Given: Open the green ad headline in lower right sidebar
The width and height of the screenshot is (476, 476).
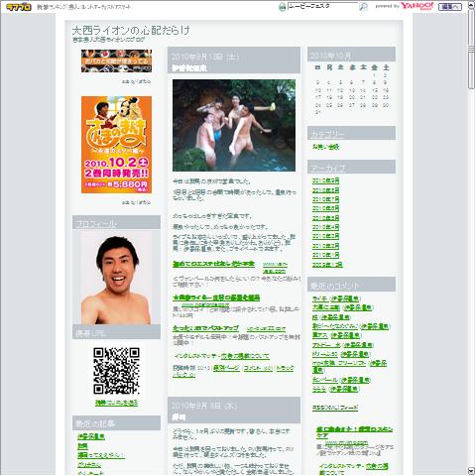Looking at the screenshot, I should [354, 432].
